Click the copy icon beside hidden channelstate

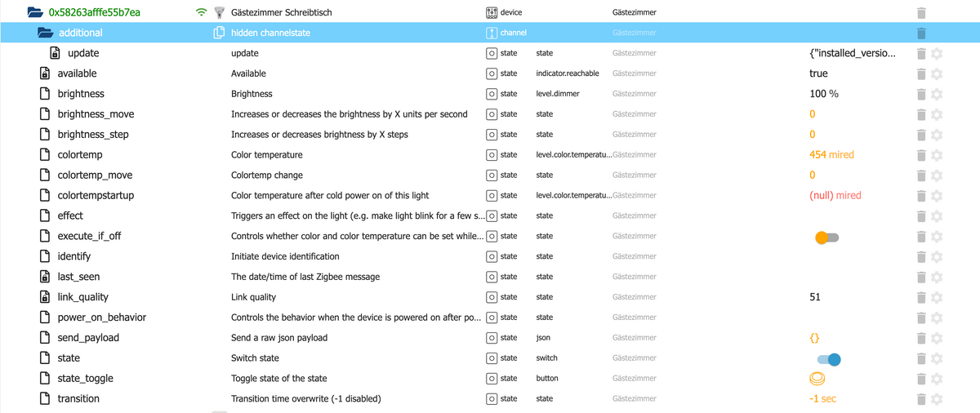pos(219,33)
